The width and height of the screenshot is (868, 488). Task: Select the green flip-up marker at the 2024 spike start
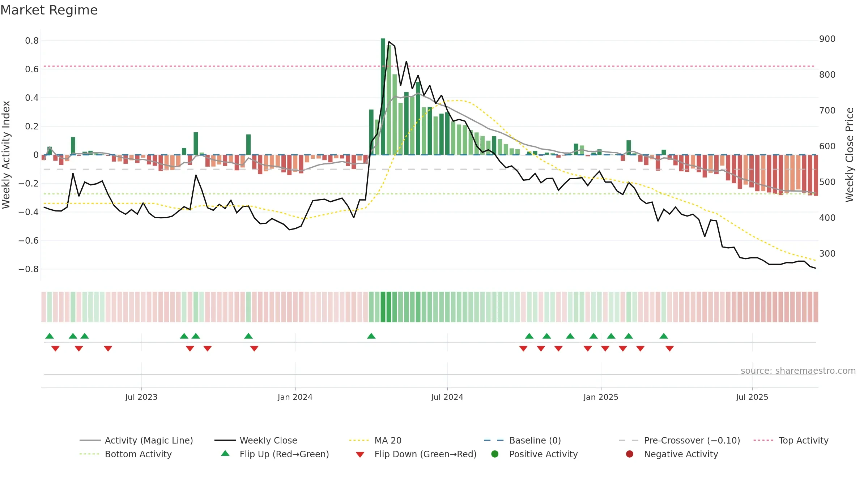pyautogui.click(x=371, y=336)
